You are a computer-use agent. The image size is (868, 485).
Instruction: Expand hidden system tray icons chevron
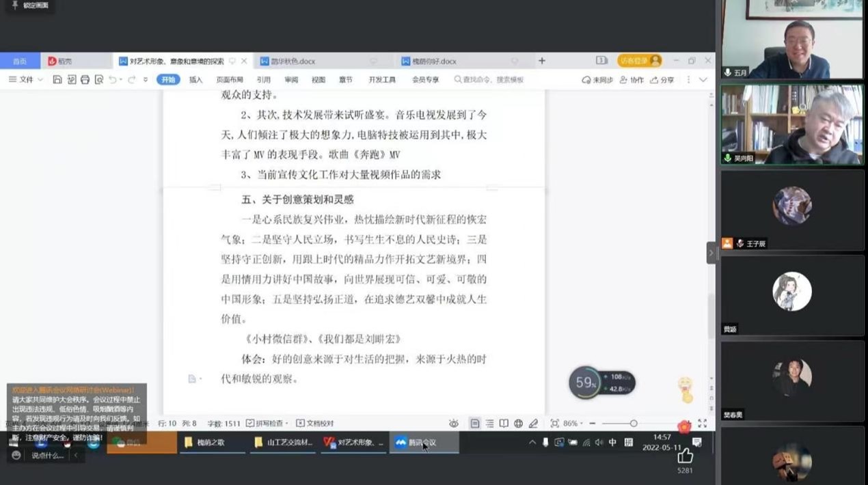point(532,443)
